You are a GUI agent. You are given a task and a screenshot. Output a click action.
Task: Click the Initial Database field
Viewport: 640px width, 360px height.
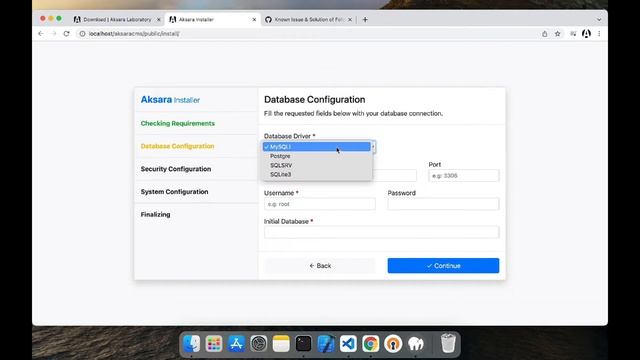tap(381, 232)
